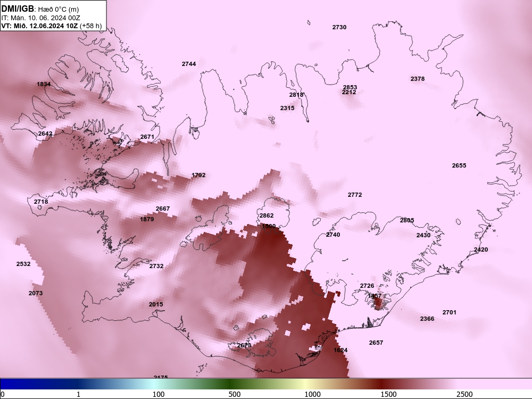The height and width of the screenshot is (399, 532).
Task: Click the map value 2853
Action: coord(350,87)
